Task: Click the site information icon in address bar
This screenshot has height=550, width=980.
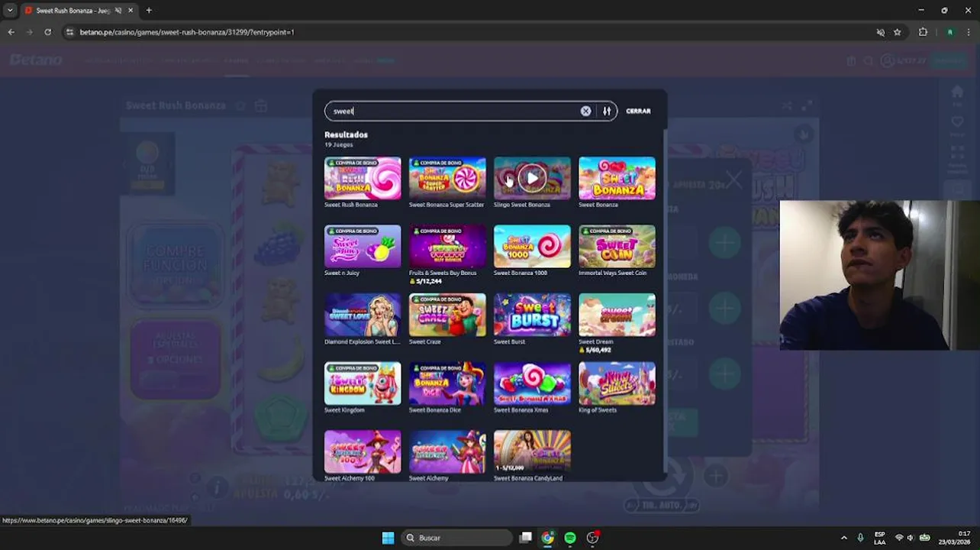Action: click(x=69, y=32)
